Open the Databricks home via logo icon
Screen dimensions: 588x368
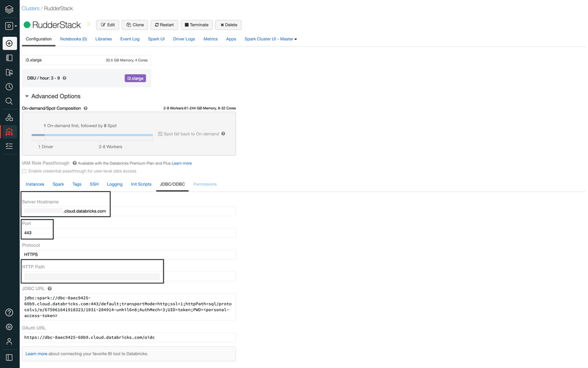point(9,9)
